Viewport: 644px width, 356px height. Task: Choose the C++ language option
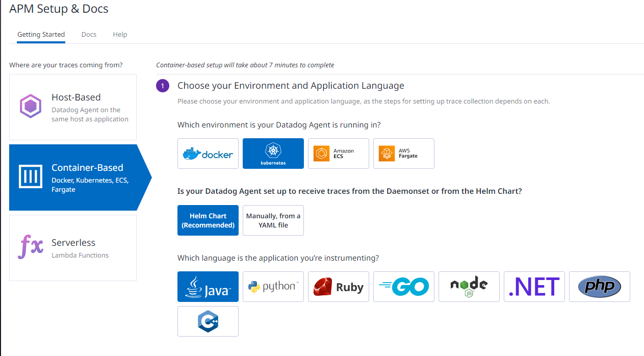point(208,321)
